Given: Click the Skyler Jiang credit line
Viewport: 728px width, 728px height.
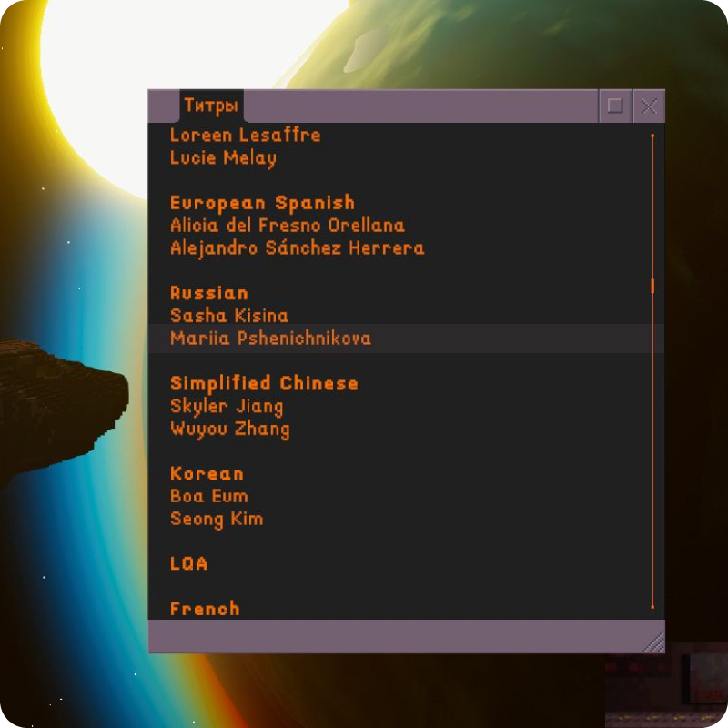Looking at the screenshot, I should 227,406.
